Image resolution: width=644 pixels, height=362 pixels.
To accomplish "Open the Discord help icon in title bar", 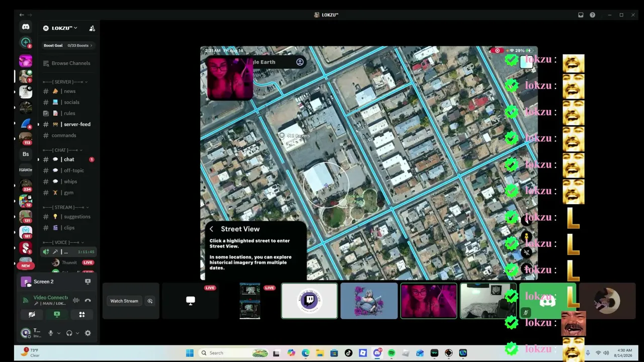I will tap(592, 15).
